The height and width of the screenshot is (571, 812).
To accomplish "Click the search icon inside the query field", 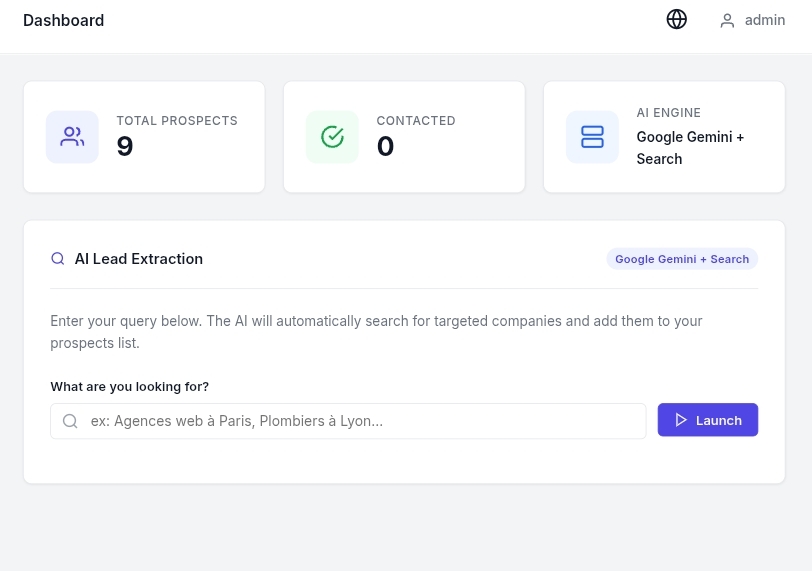I will tap(70, 421).
